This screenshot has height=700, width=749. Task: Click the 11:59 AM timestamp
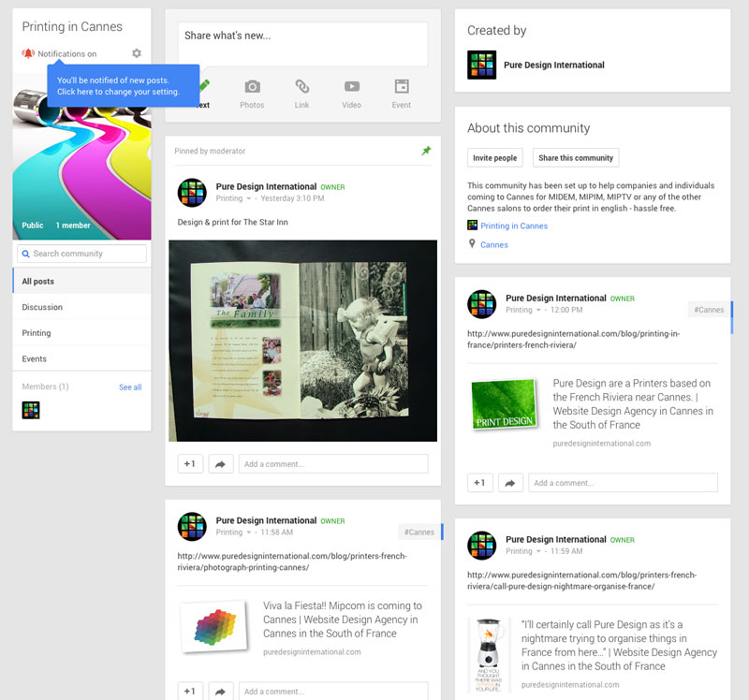tap(566, 551)
